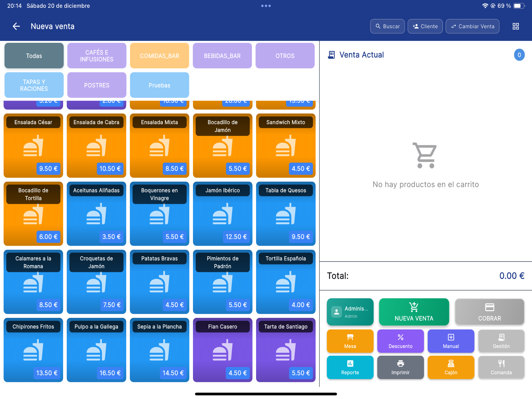Screen dimensions: 532x399
Task: Add Jamón Ibérico product
Action: coord(223,214)
